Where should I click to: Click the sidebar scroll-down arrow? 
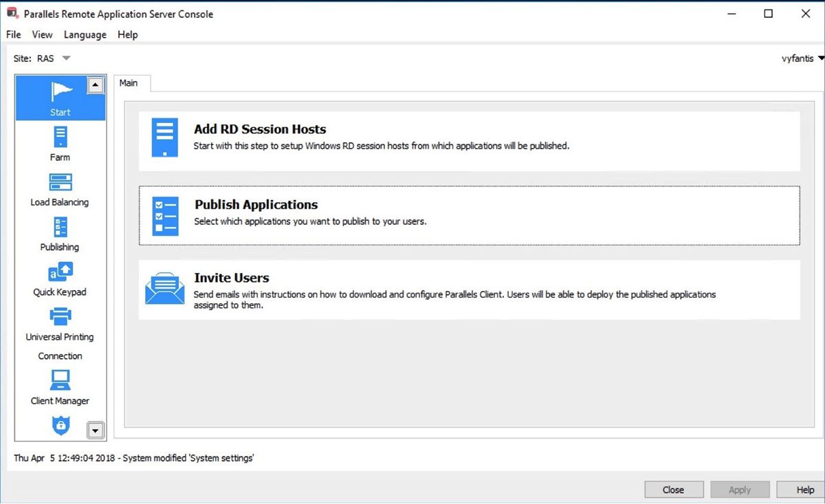96,430
